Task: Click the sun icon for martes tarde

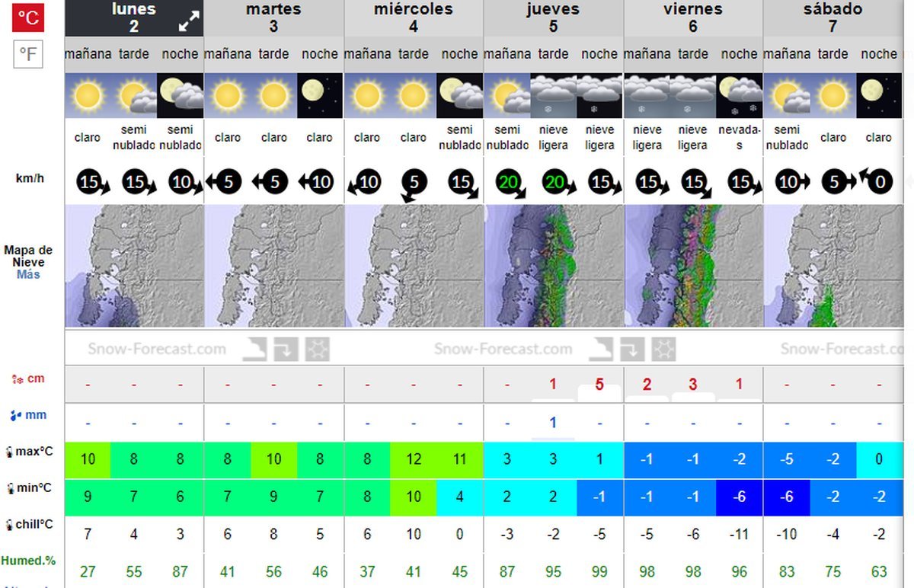Action: (x=273, y=96)
